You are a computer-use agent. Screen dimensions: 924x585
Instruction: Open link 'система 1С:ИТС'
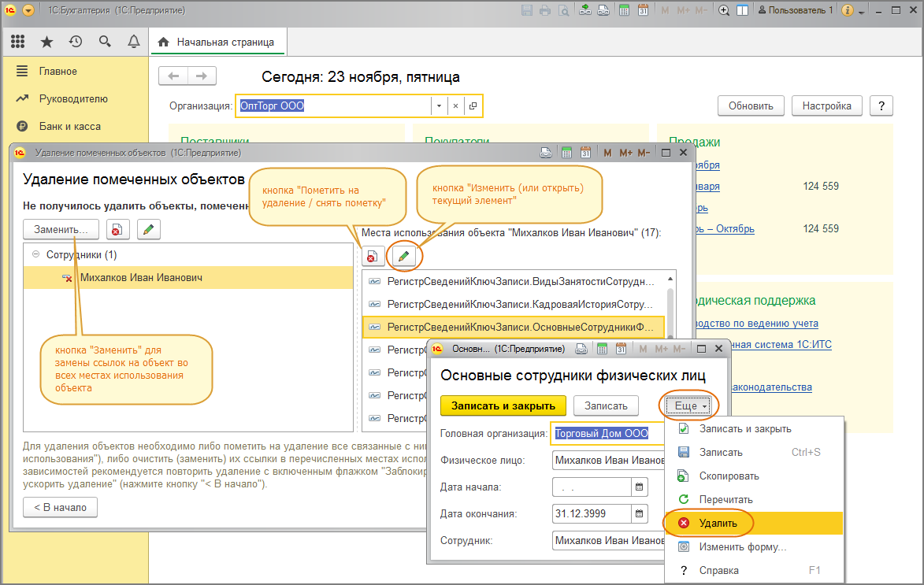(x=781, y=344)
